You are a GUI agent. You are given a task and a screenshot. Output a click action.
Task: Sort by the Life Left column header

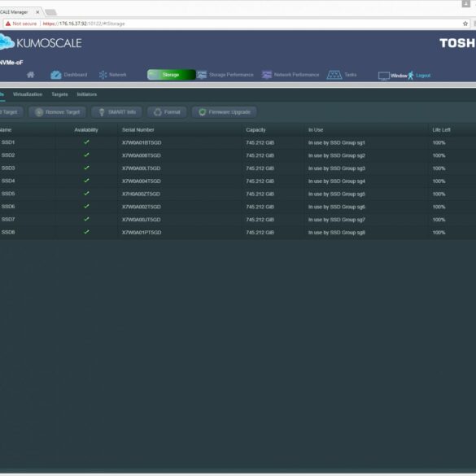441,130
